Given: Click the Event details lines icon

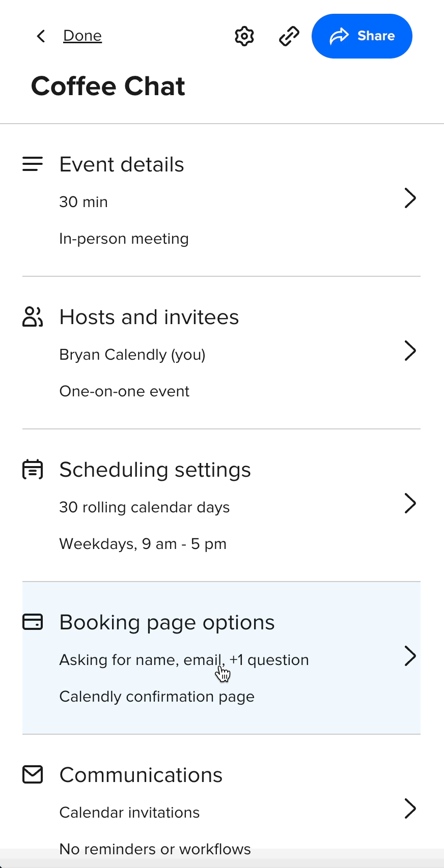Looking at the screenshot, I should (x=33, y=164).
